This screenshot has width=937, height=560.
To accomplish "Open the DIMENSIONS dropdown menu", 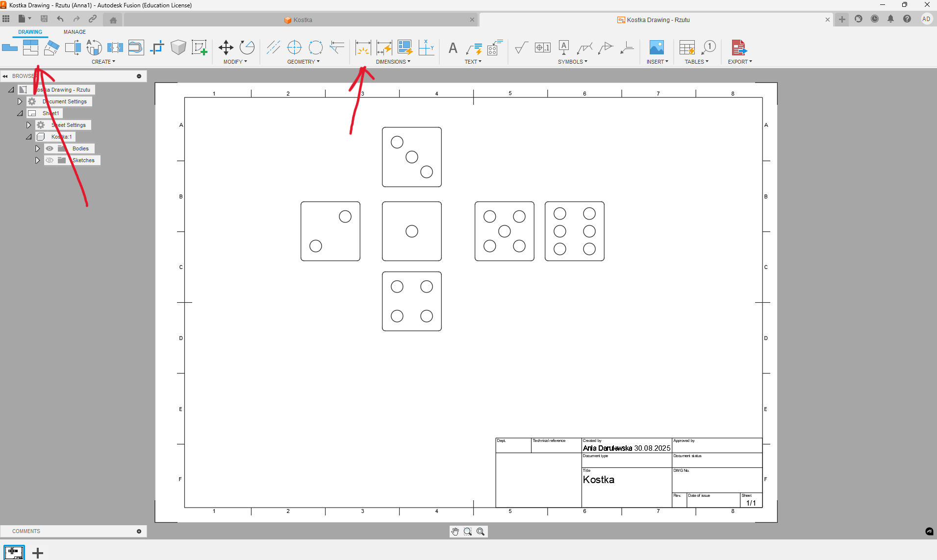I will (x=393, y=62).
